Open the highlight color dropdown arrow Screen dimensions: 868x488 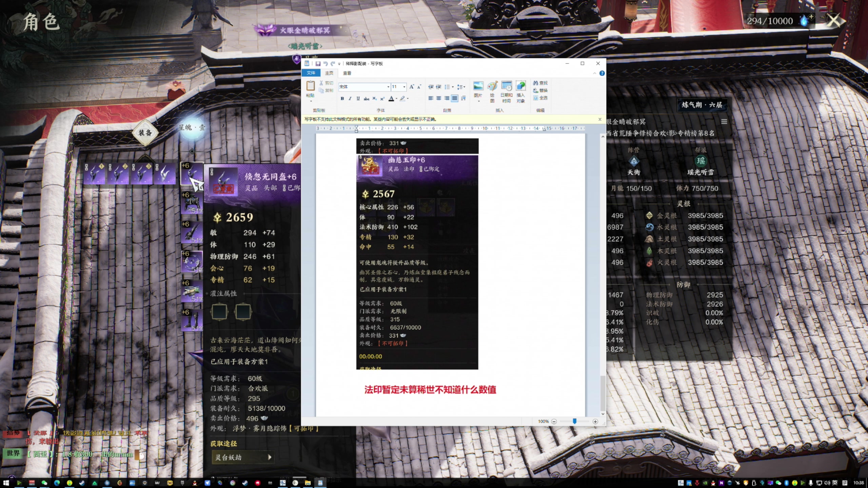(408, 99)
